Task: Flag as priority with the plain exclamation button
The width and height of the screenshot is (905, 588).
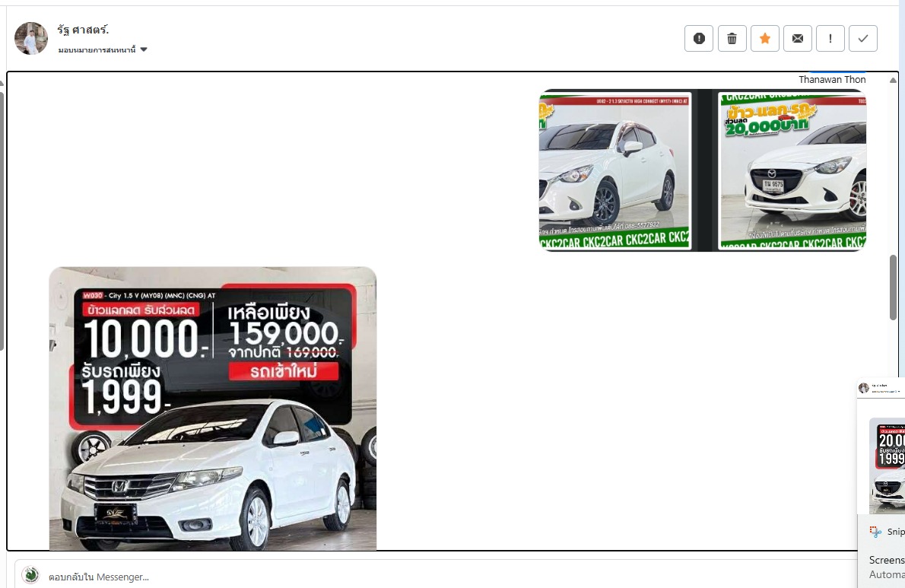Action: [830, 39]
